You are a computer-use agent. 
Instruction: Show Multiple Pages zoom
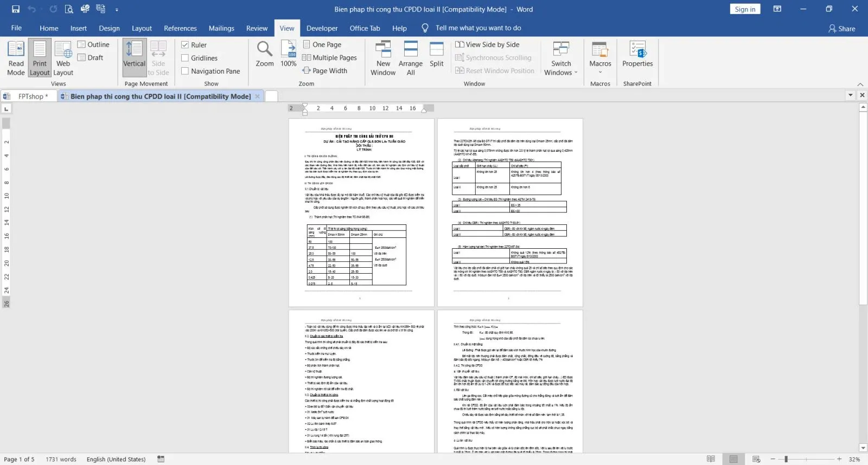(x=330, y=57)
